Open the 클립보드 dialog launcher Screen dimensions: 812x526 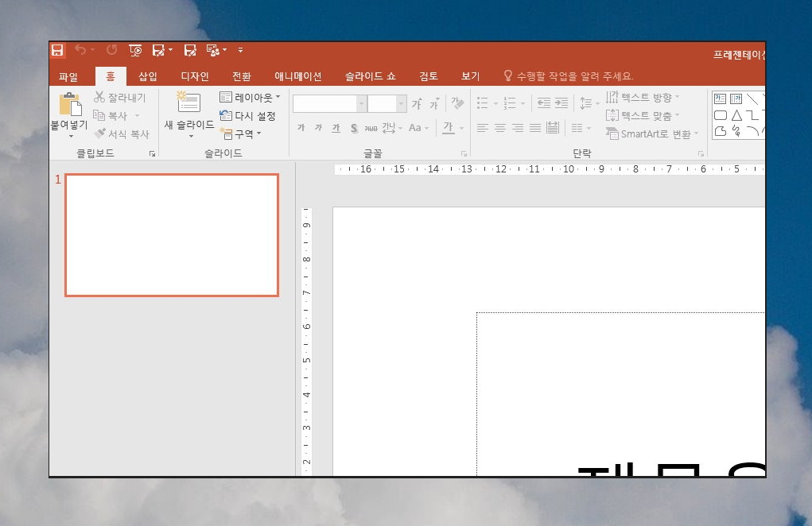[152, 153]
